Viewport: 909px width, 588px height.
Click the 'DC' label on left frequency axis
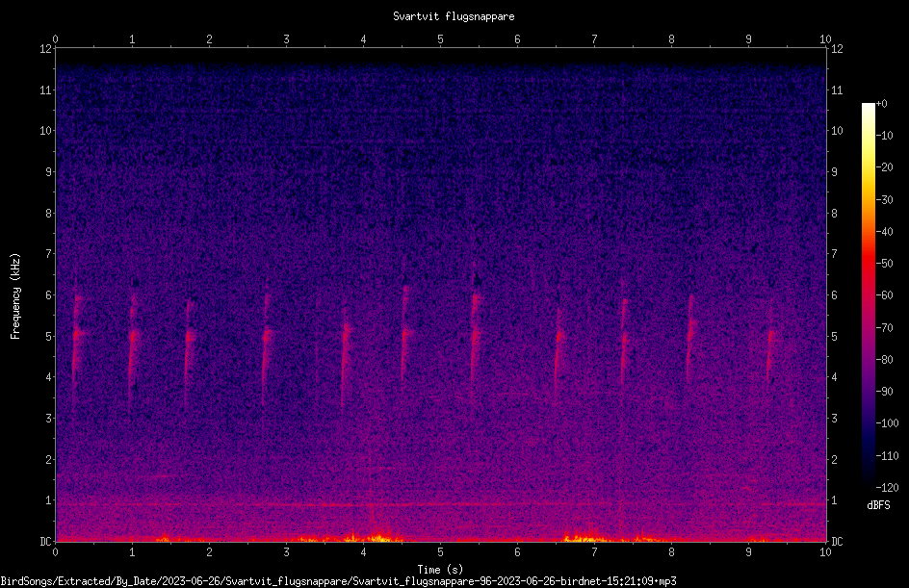click(45, 542)
